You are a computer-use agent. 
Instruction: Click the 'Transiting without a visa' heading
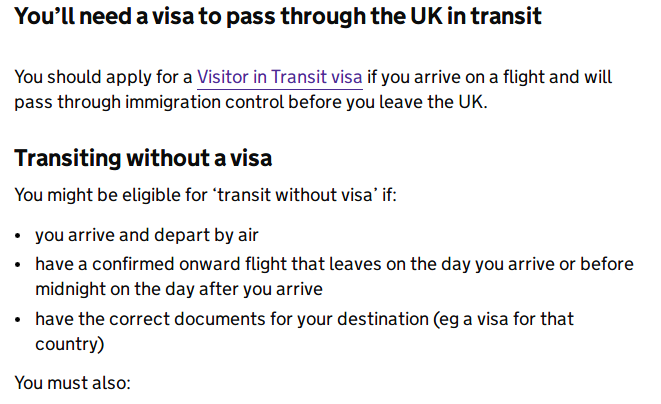pyautogui.click(x=143, y=158)
